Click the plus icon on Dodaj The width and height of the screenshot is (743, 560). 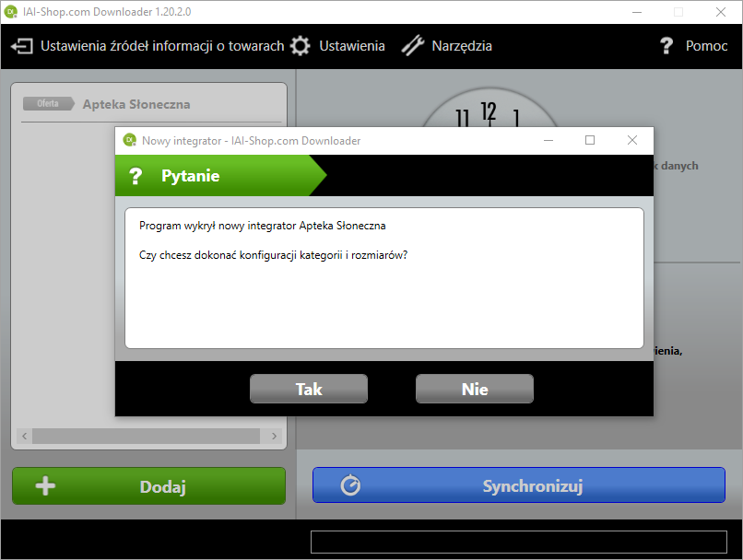(45, 485)
